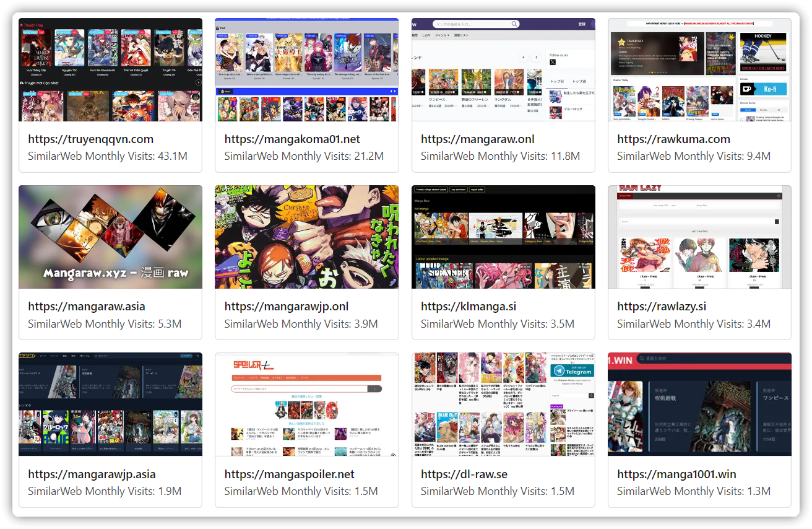Click the https://mangaraw.onl link
The height and width of the screenshot is (529, 812).
point(478,139)
